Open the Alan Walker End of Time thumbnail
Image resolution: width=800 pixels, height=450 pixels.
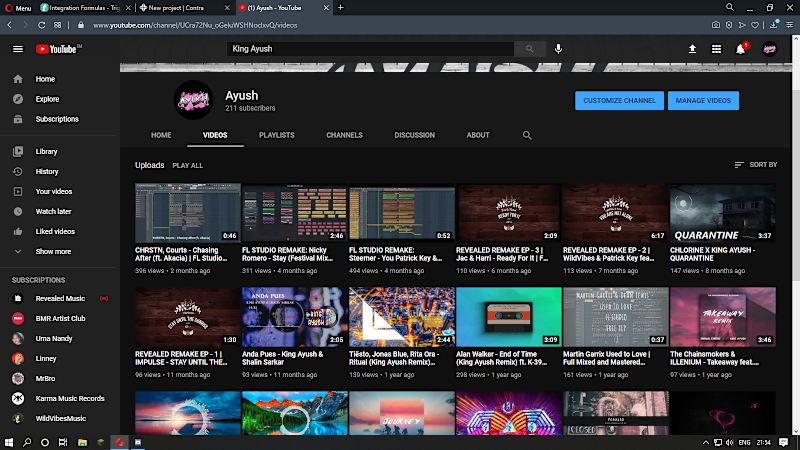509,317
